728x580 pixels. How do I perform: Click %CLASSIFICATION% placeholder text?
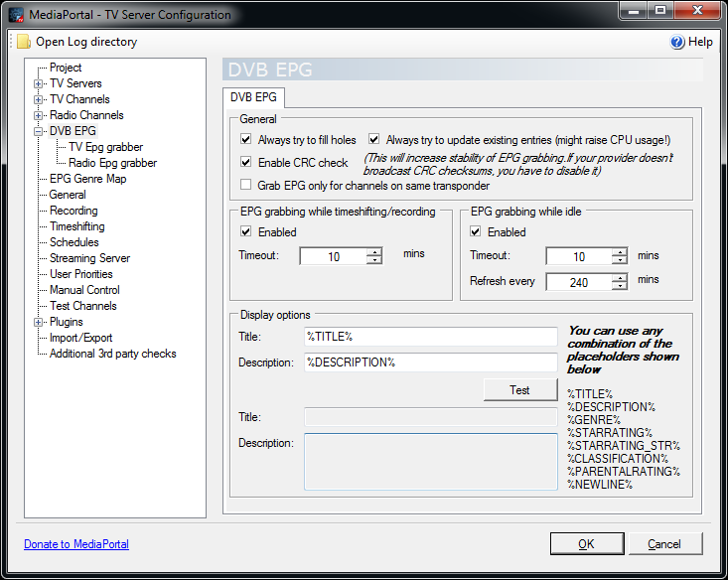[618, 458]
